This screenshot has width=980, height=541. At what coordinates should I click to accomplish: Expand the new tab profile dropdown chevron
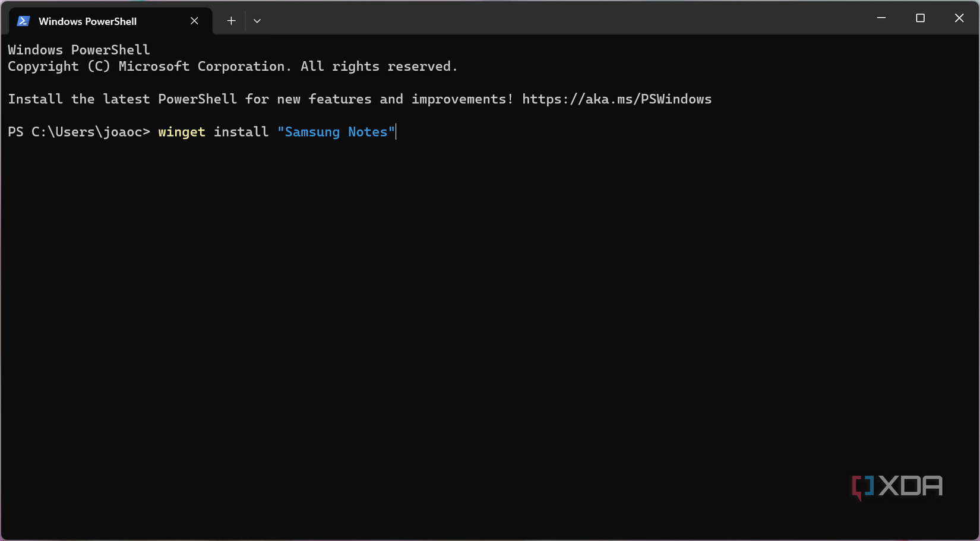tap(257, 21)
